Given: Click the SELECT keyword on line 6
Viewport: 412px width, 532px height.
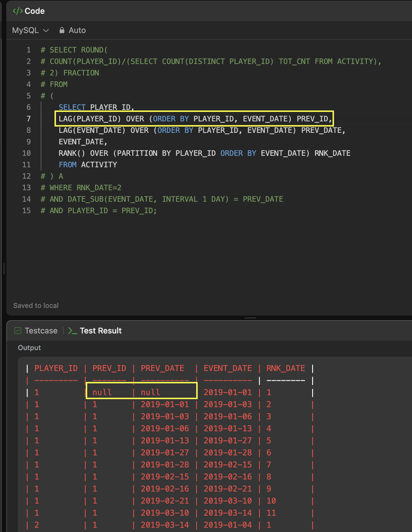Looking at the screenshot, I should [x=72, y=107].
